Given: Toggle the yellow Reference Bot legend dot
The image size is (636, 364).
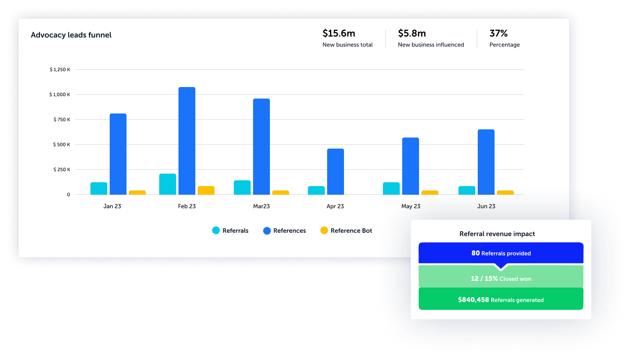Looking at the screenshot, I should [x=324, y=231].
